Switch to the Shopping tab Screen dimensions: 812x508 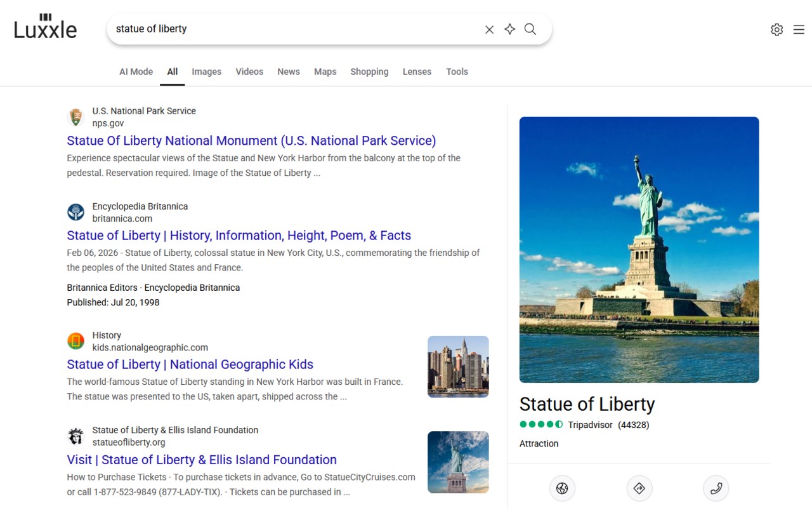tap(369, 72)
